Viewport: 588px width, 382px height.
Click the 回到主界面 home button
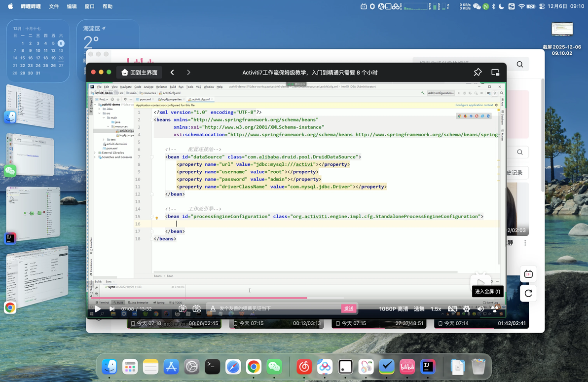tap(140, 73)
